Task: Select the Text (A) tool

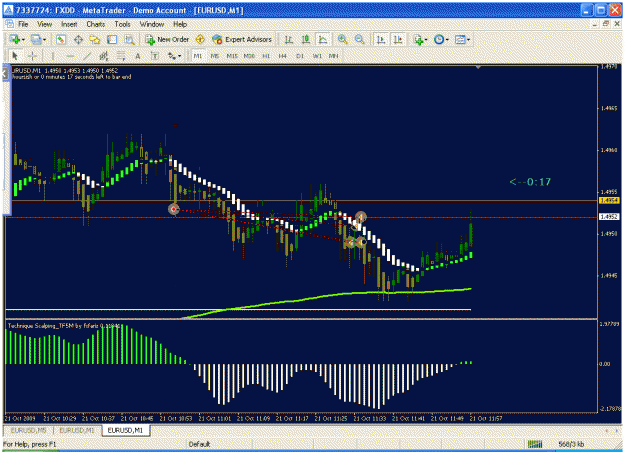Action: click(x=138, y=56)
